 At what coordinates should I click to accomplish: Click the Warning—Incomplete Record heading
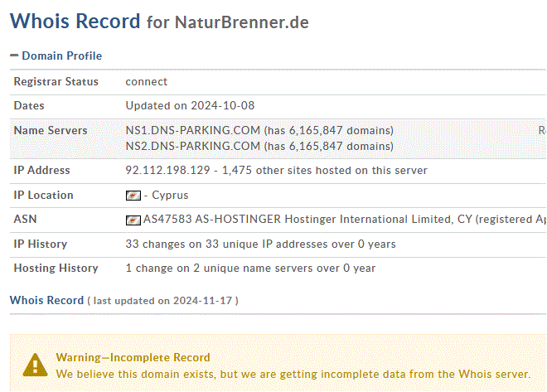(x=133, y=357)
